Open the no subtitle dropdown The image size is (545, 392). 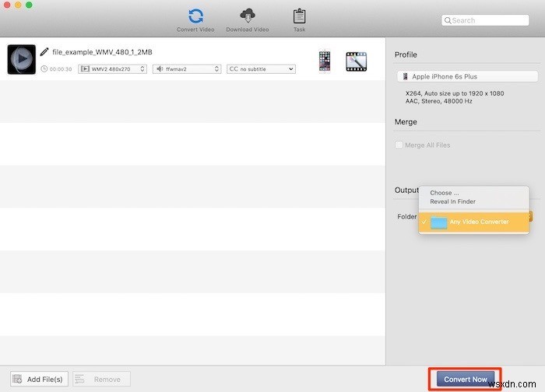pyautogui.click(x=261, y=68)
